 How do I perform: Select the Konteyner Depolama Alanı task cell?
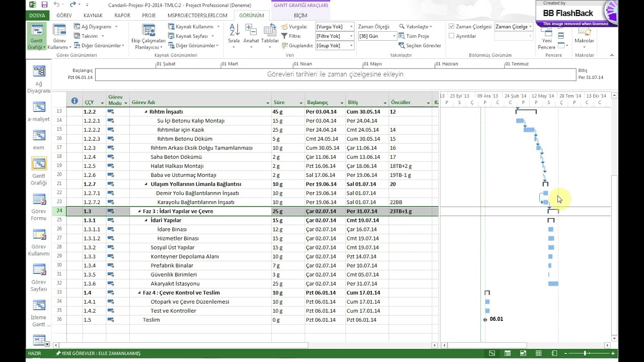coord(201,256)
